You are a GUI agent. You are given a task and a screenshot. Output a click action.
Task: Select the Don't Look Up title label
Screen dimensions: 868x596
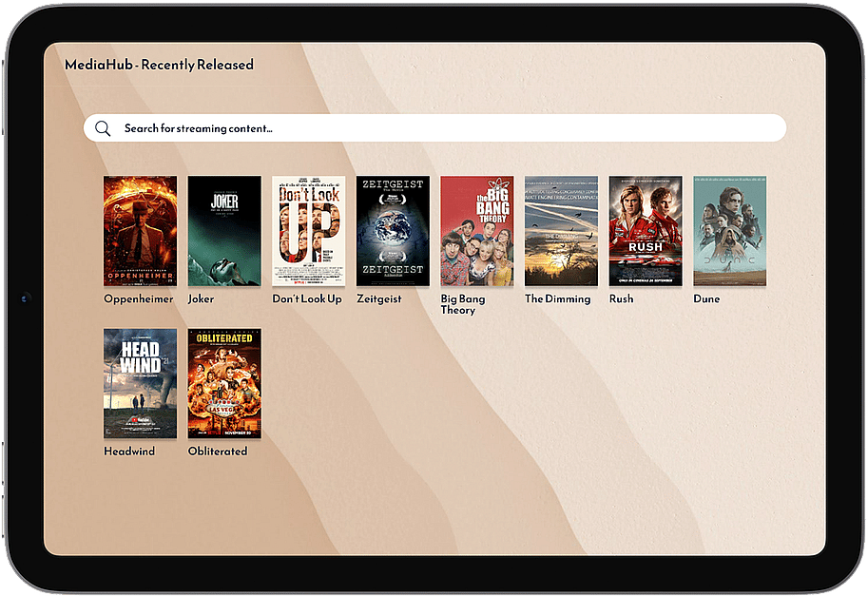coord(307,298)
